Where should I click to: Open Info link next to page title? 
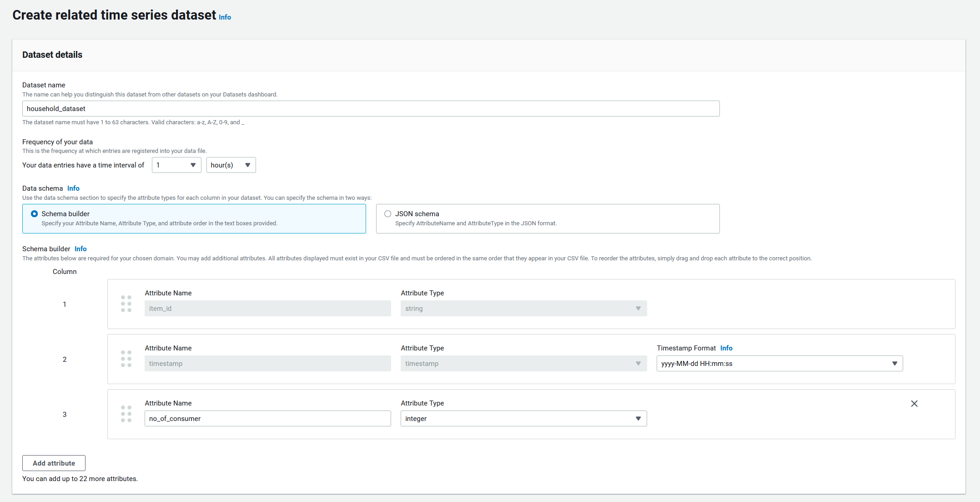pyautogui.click(x=225, y=17)
